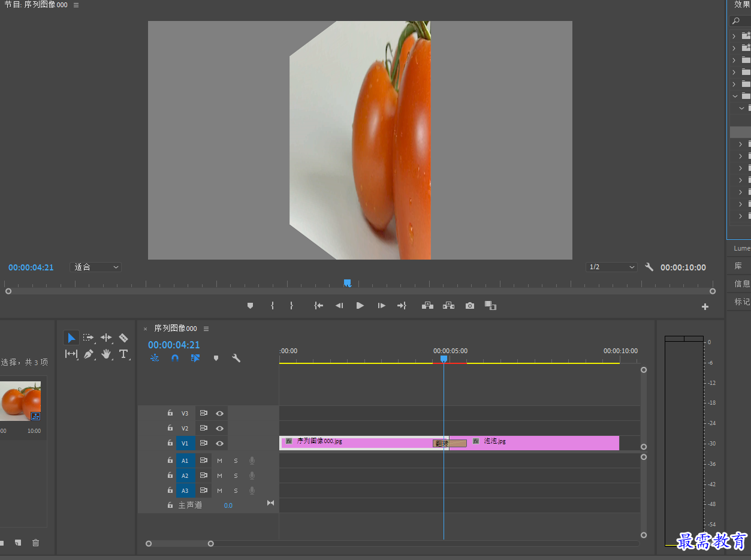This screenshot has height=560, width=751.
Task: Toggle V2 track targeting
Action: (x=185, y=428)
